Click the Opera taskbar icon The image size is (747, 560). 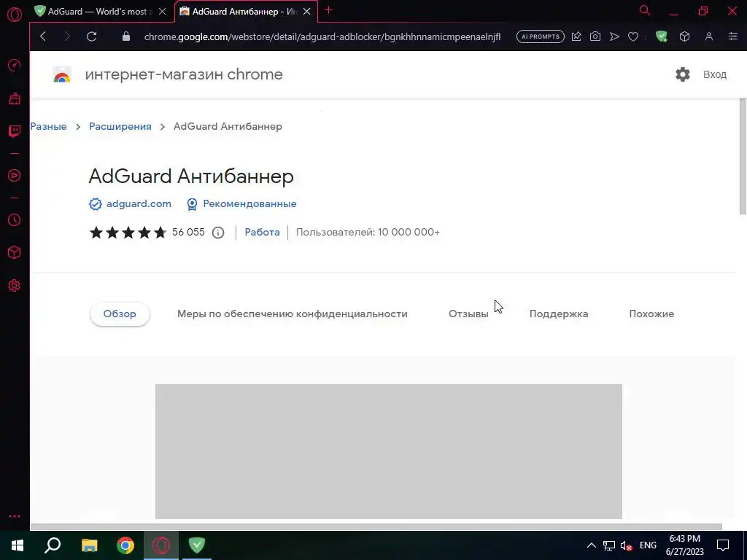161,545
